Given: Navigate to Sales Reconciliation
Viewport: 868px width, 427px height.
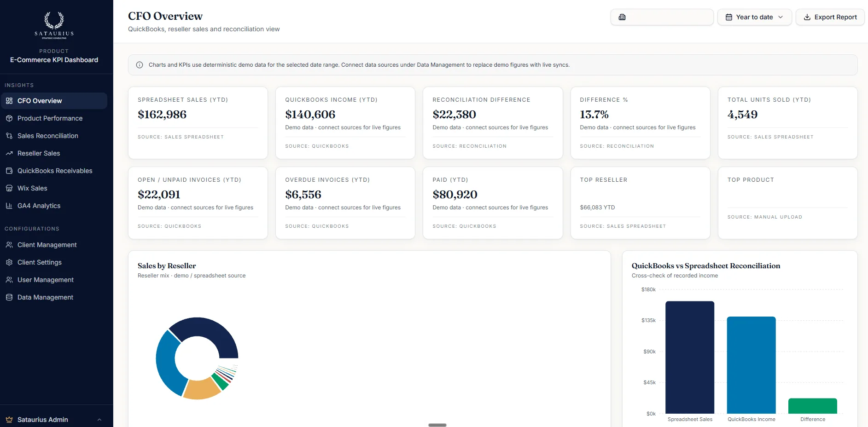Looking at the screenshot, I should [54, 136].
